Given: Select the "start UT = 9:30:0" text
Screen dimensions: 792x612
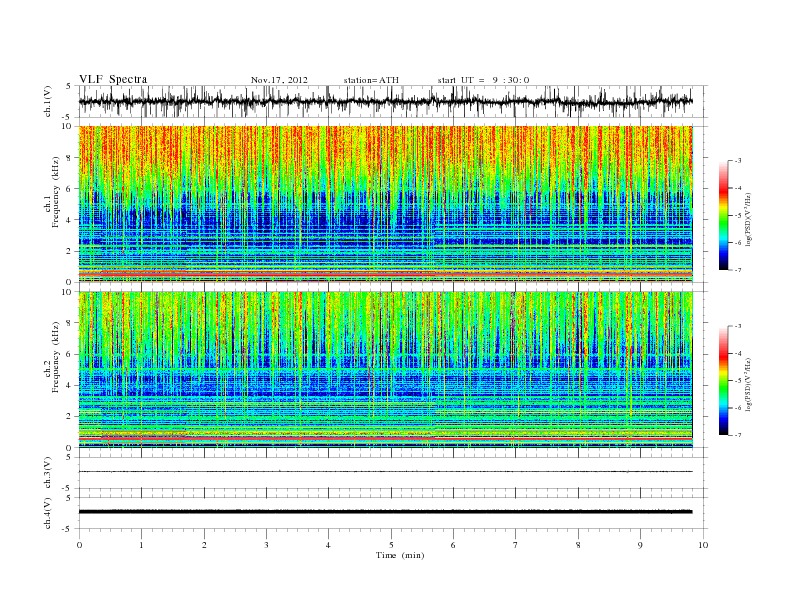Looking at the screenshot, I should pos(483,80).
